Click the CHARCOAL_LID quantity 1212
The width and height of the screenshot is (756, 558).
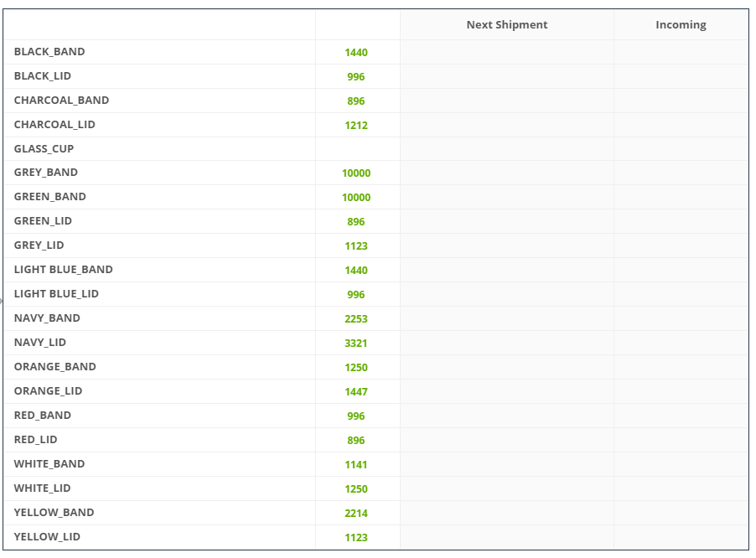pyautogui.click(x=356, y=126)
